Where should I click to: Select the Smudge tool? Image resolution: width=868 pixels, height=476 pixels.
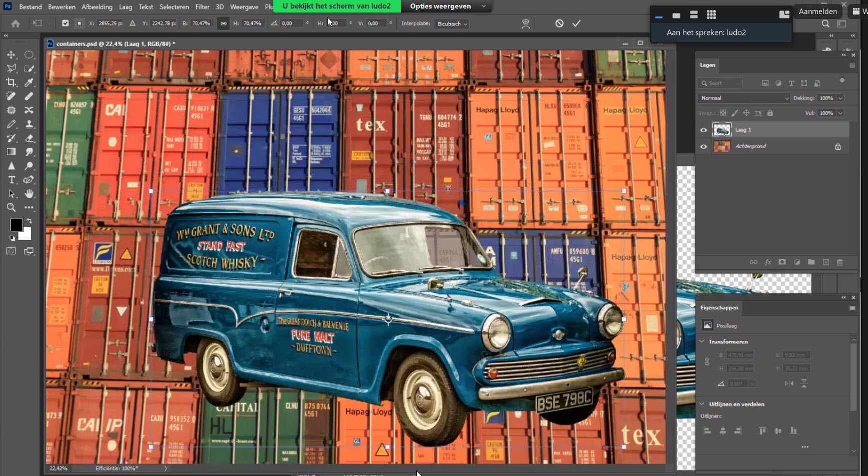(29, 152)
